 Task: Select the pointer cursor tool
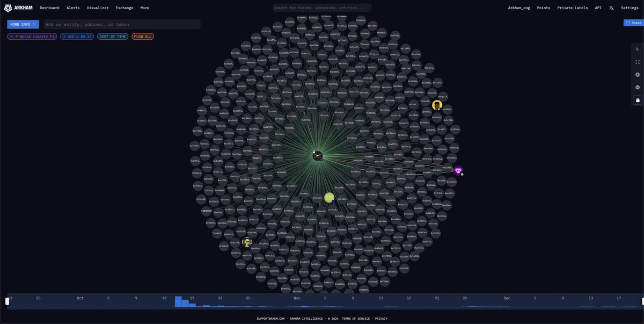click(x=638, y=49)
